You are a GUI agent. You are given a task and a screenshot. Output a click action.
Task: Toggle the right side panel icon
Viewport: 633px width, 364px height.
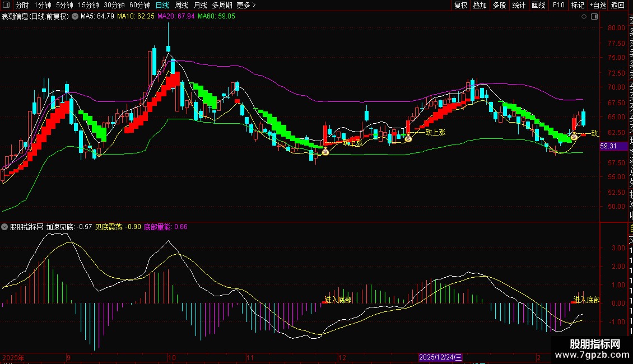point(594,17)
